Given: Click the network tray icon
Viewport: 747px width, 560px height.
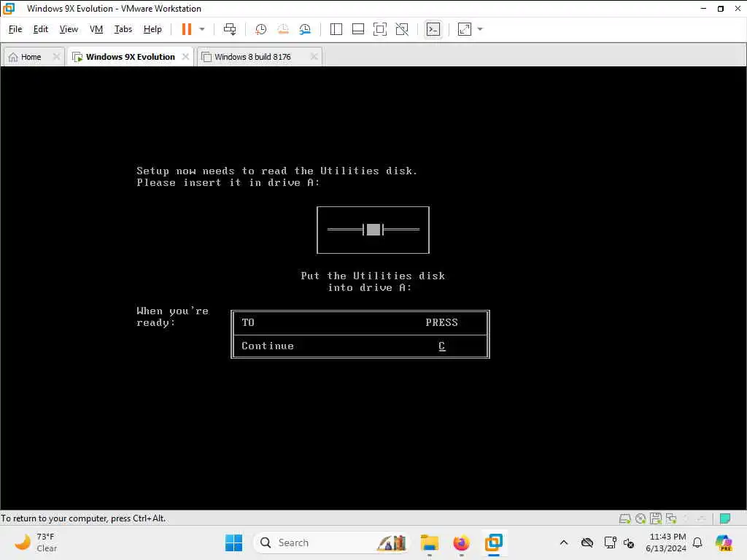Looking at the screenshot, I should click(610, 542).
